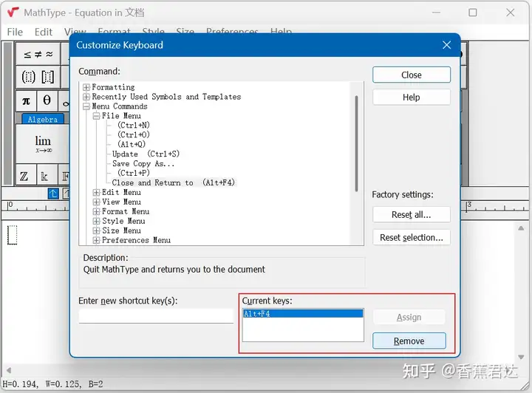Select the (Ctrl+O) command row

pyautogui.click(x=134, y=134)
